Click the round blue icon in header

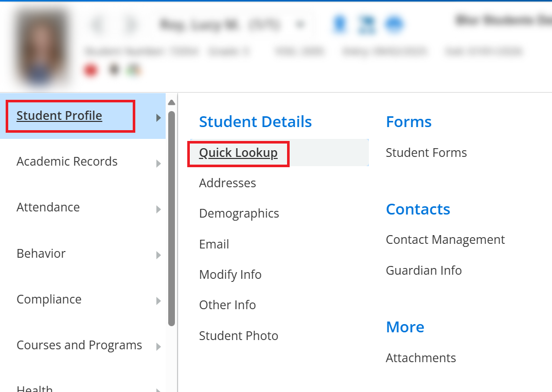[x=394, y=24]
